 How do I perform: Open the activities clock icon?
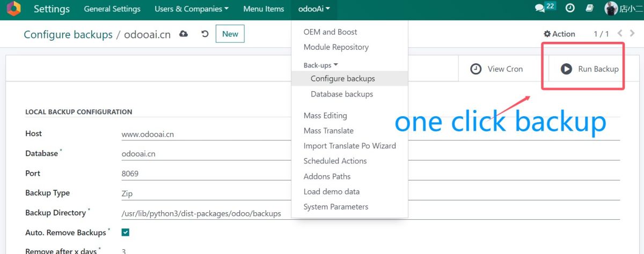click(570, 9)
